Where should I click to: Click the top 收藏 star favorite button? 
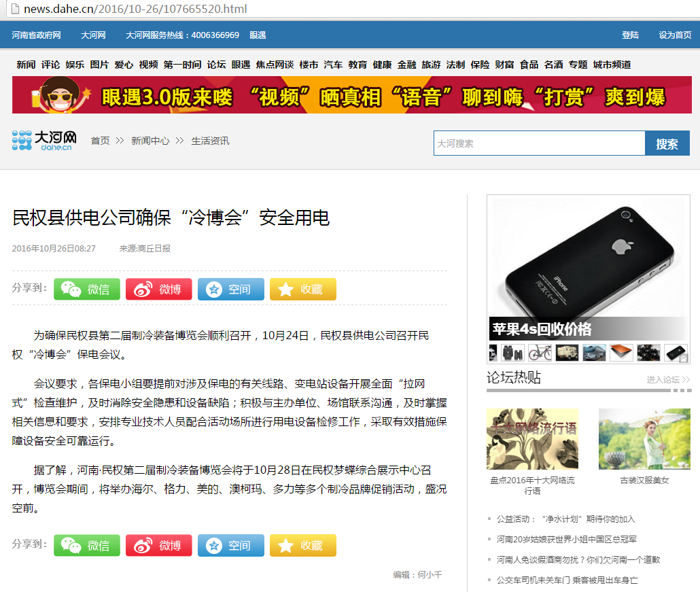click(302, 290)
